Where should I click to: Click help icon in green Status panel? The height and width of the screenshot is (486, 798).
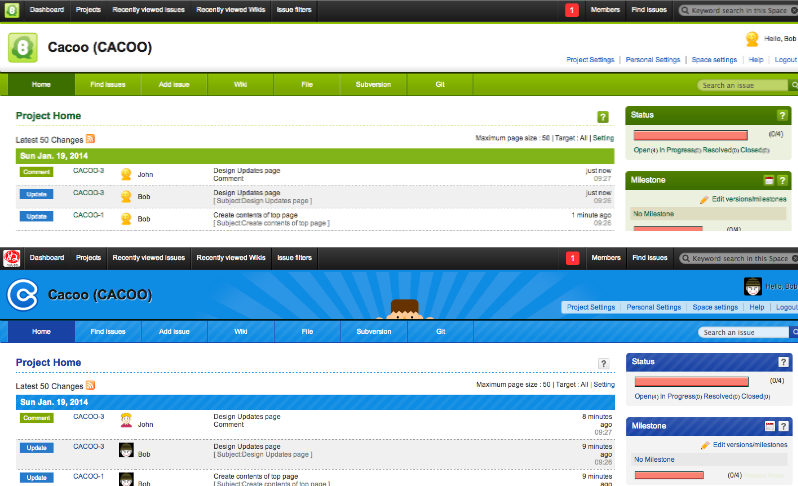(x=782, y=115)
